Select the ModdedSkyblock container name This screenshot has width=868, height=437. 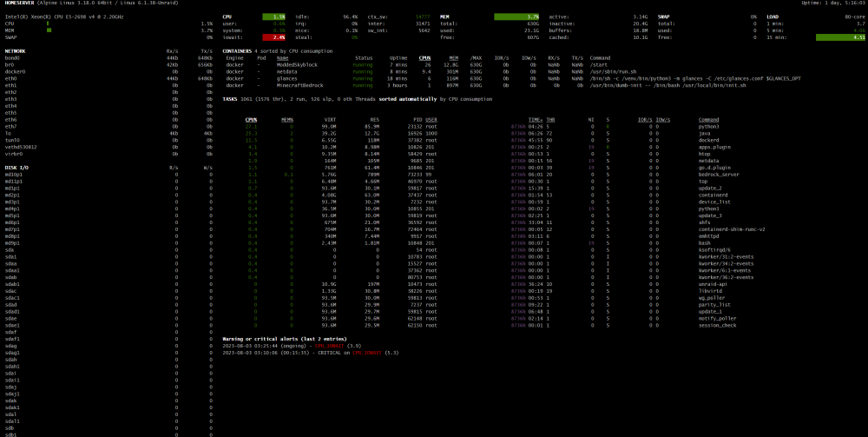297,65
